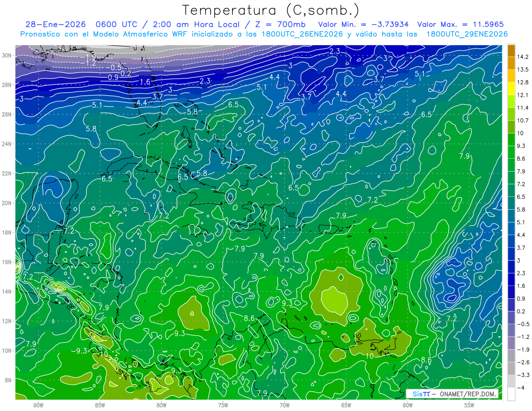
Task: Click the colorbar label 10.7
Action: tap(523, 121)
